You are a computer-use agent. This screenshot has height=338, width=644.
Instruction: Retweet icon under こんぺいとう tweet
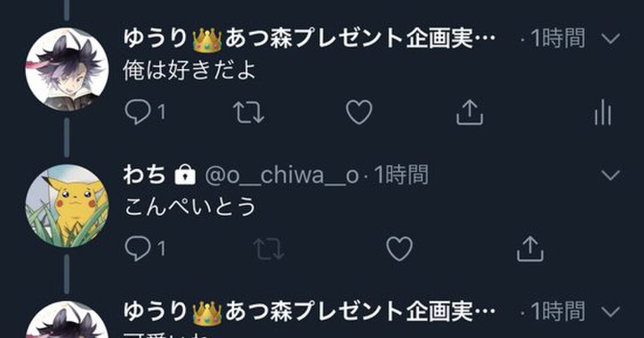coord(268,248)
